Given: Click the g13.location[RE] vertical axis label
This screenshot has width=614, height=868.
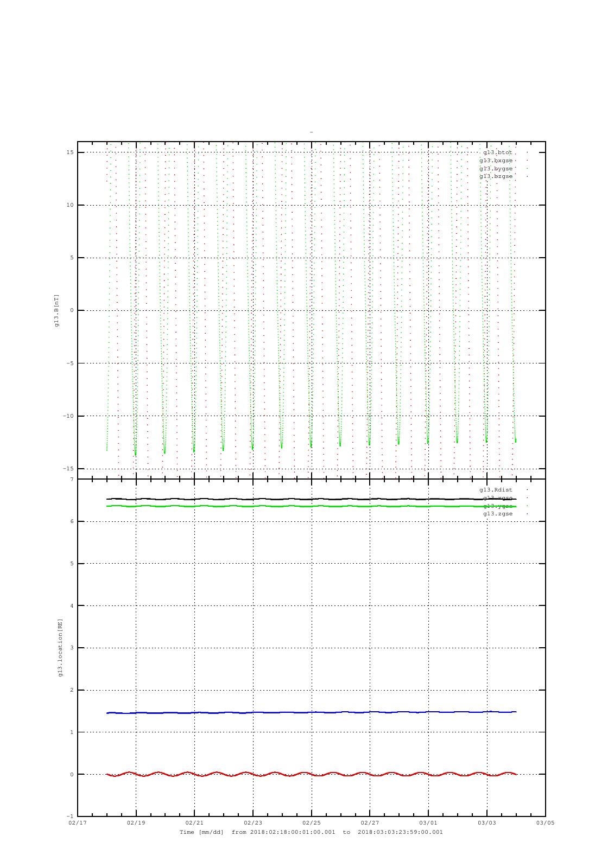Looking at the screenshot, I should [x=60, y=648].
